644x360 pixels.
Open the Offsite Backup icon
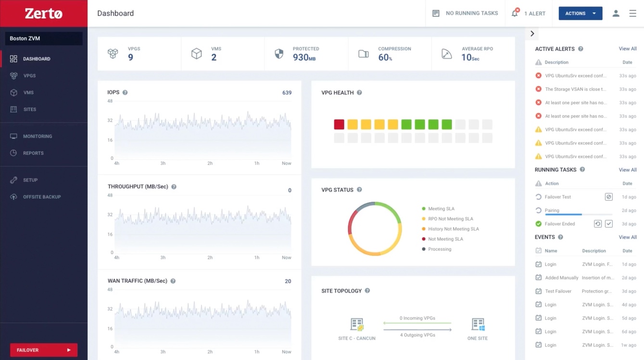click(13, 197)
